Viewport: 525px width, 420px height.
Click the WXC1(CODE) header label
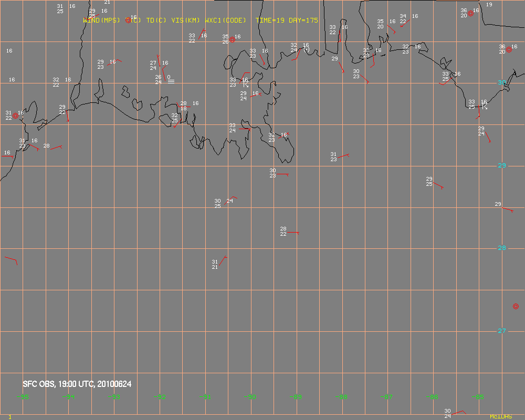[x=226, y=20]
